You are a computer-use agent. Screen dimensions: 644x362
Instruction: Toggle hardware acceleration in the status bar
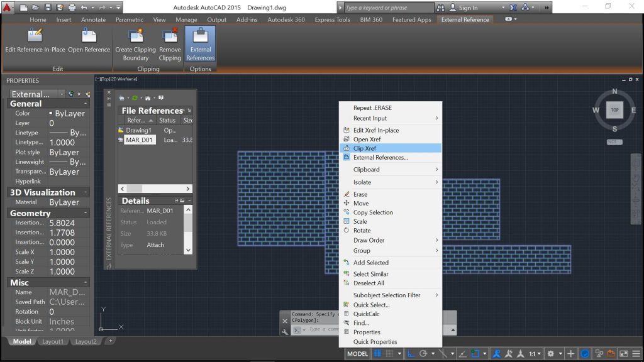(x=584, y=354)
